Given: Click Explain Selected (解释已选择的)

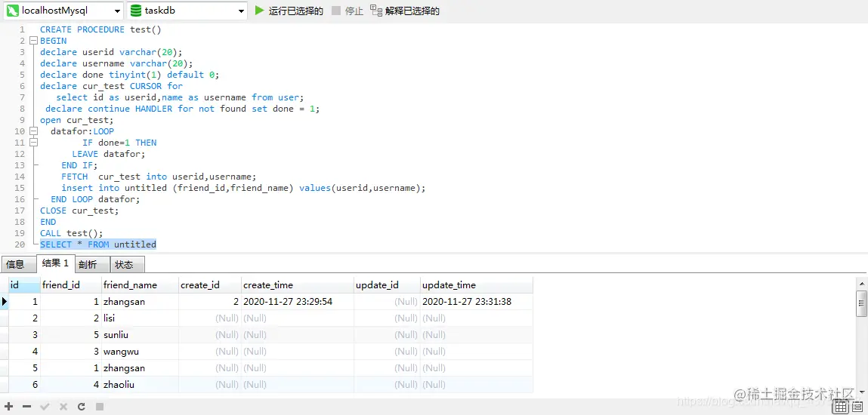Looking at the screenshot, I should [405, 11].
